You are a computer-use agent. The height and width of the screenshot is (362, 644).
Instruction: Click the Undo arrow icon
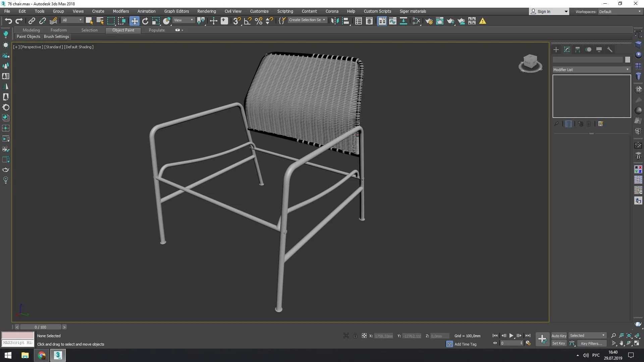[x=8, y=21]
